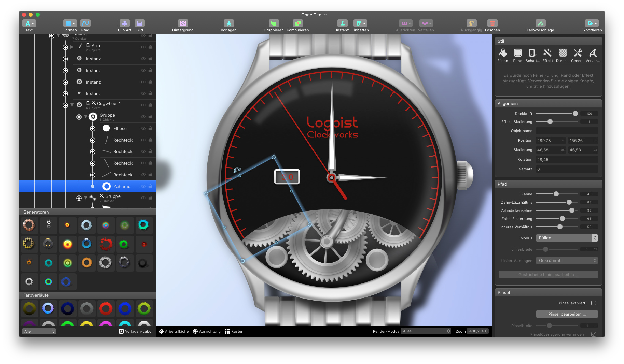Click the Pinsel bearbeiten button

click(x=567, y=314)
